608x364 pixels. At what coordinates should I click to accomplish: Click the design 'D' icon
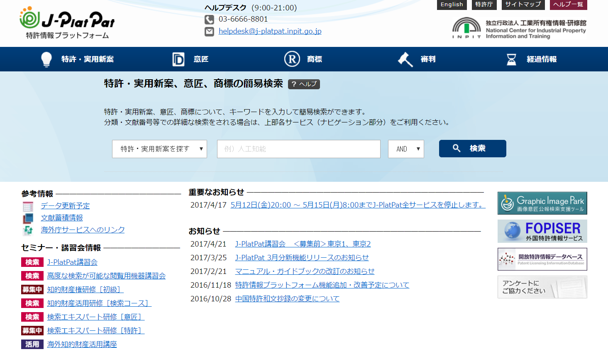click(178, 59)
